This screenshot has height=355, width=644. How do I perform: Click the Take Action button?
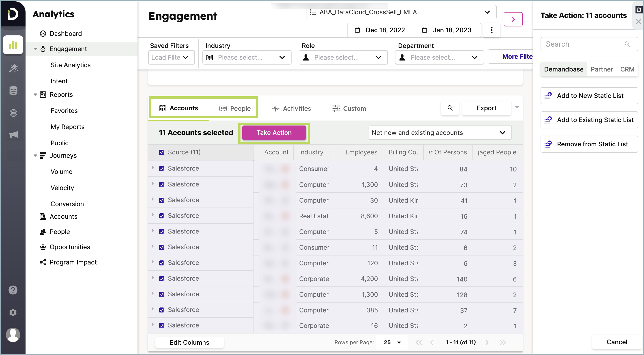(x=274, y=133)
